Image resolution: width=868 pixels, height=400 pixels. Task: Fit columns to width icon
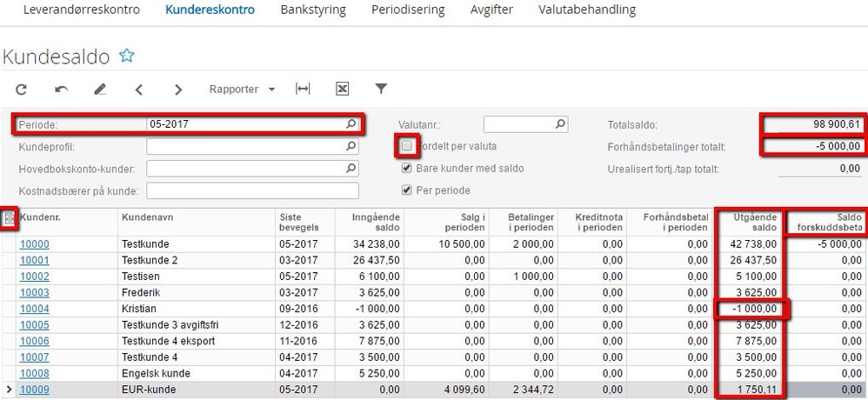coord(303,89)
